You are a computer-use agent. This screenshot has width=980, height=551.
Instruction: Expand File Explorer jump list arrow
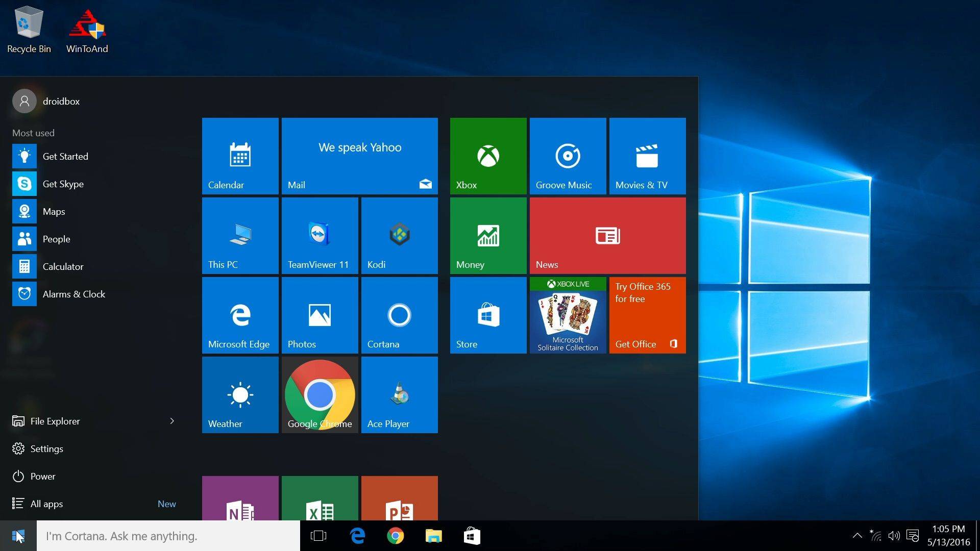pos(172,421)
